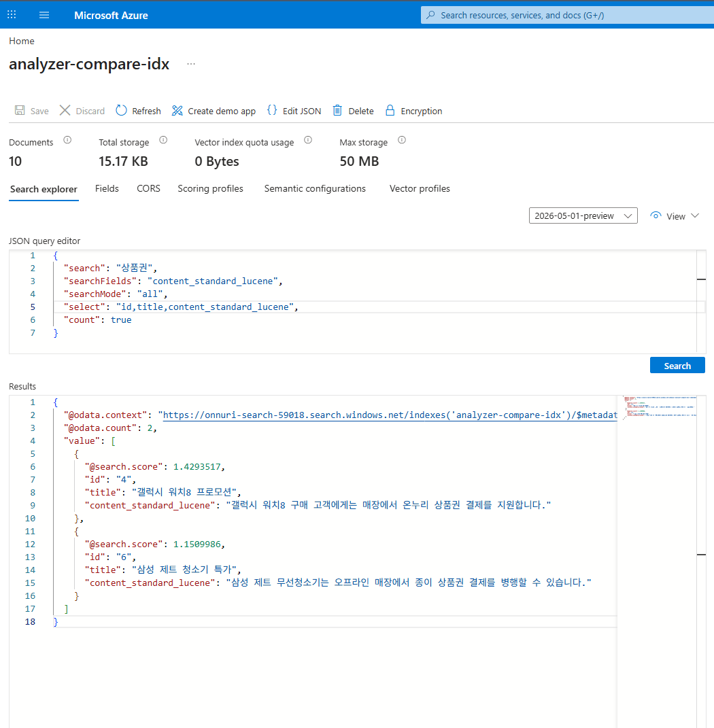Click the "id": "4" result line

tap(110, 480)
